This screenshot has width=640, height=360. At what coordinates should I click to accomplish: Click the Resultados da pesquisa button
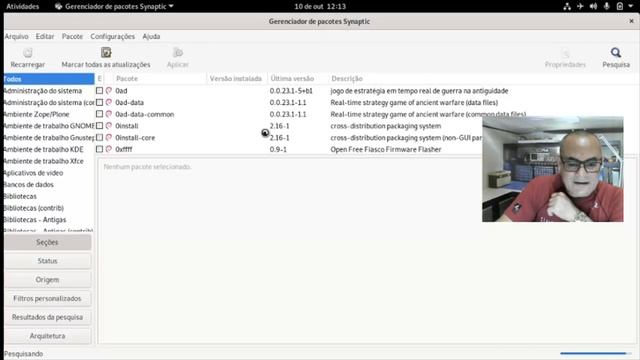(x=47, y=317)
